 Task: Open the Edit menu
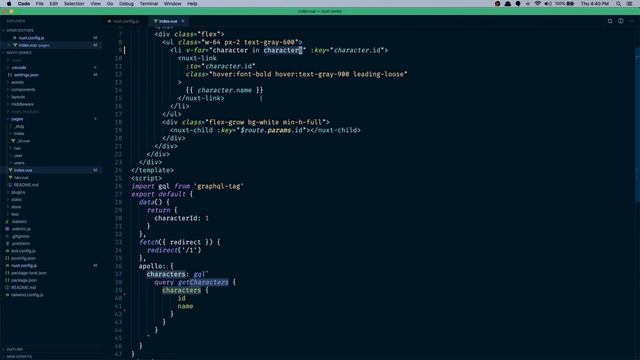point(53,4)
